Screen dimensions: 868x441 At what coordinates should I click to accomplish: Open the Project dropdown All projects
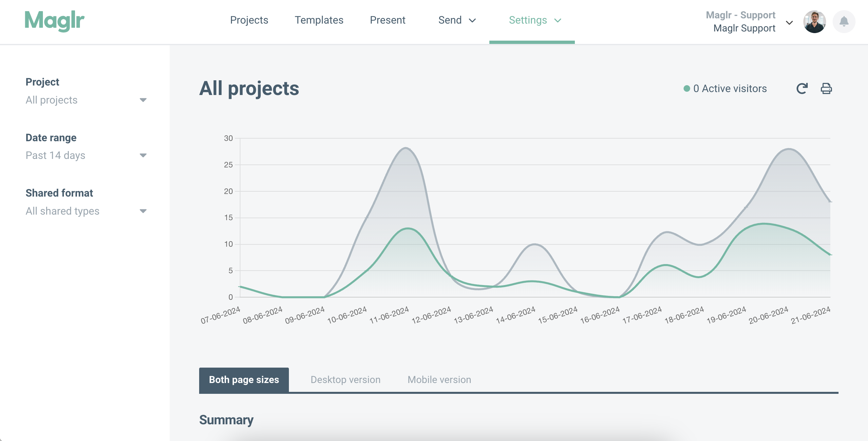[x=86, y=100]
